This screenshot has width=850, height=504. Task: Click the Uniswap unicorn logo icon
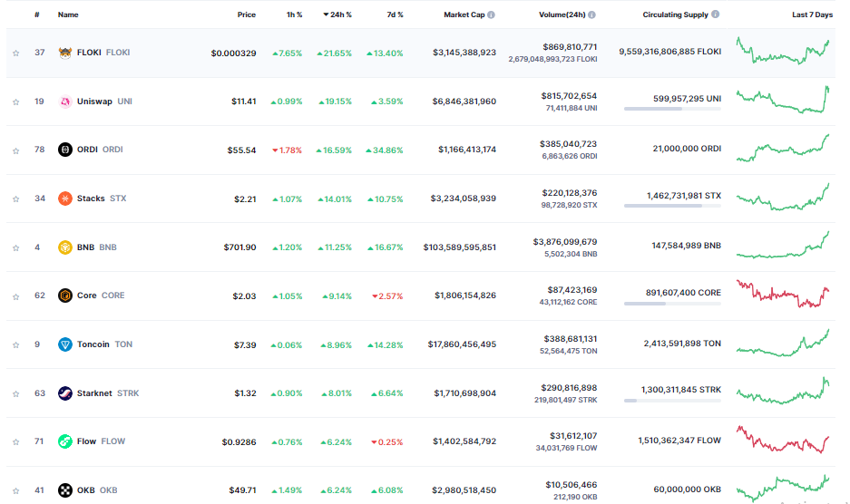pyautogui.click(x=65, y=102)
